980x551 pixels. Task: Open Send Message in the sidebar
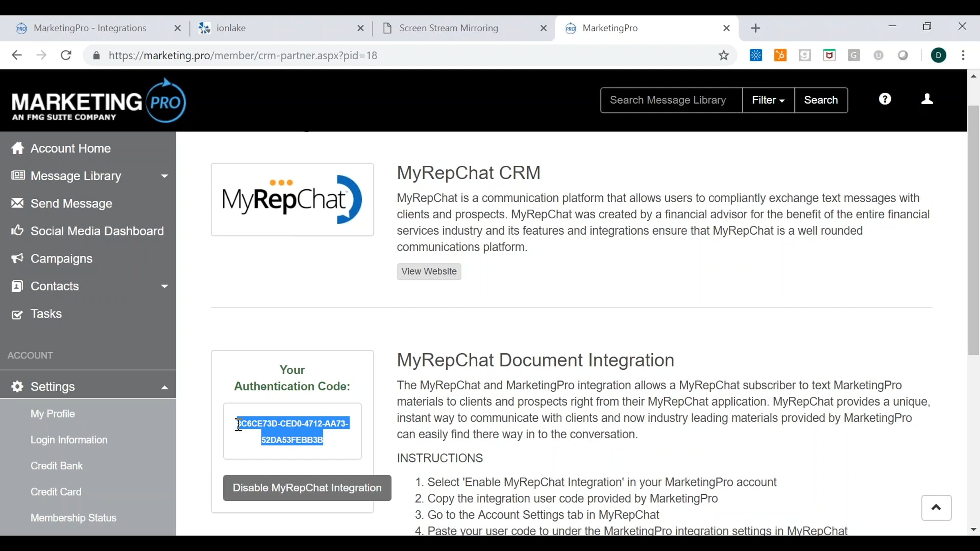click(71, 203)
